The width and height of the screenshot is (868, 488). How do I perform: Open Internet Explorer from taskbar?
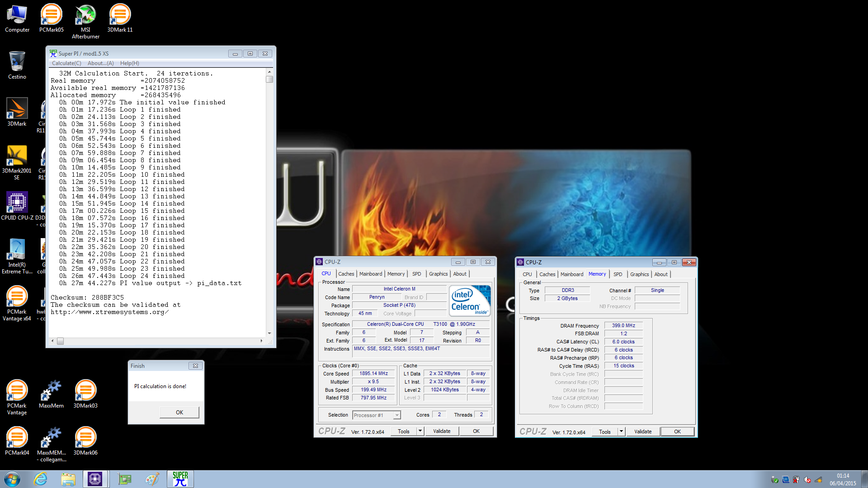pyautogui.click(x=41, y=479)
